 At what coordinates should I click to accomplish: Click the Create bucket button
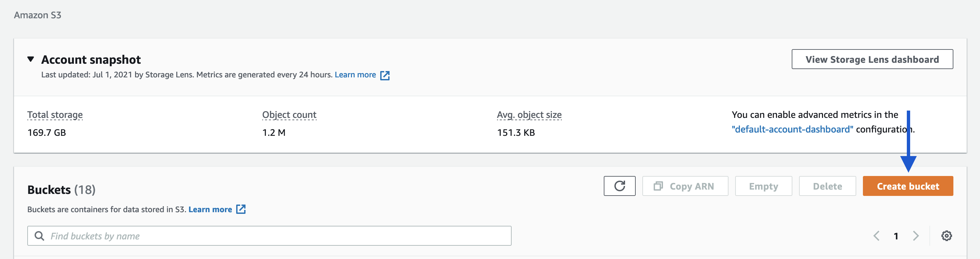coord(908,186)
